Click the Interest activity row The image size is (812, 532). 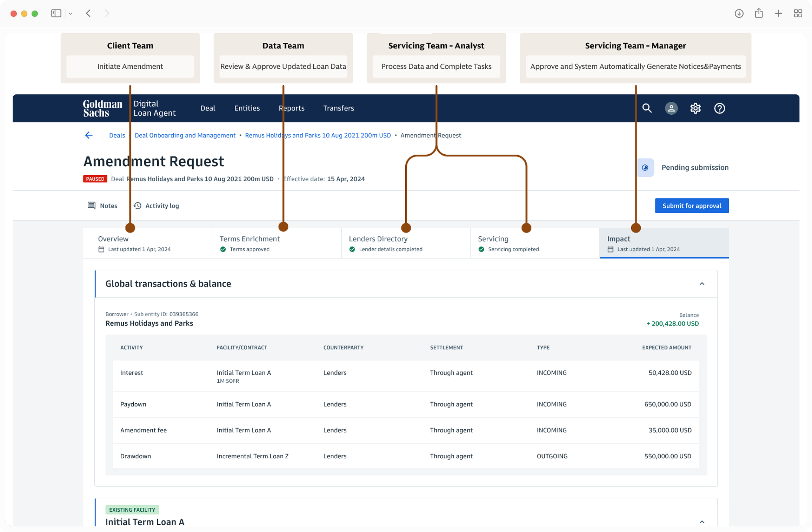pyautogui.click(x=406, y=376)
